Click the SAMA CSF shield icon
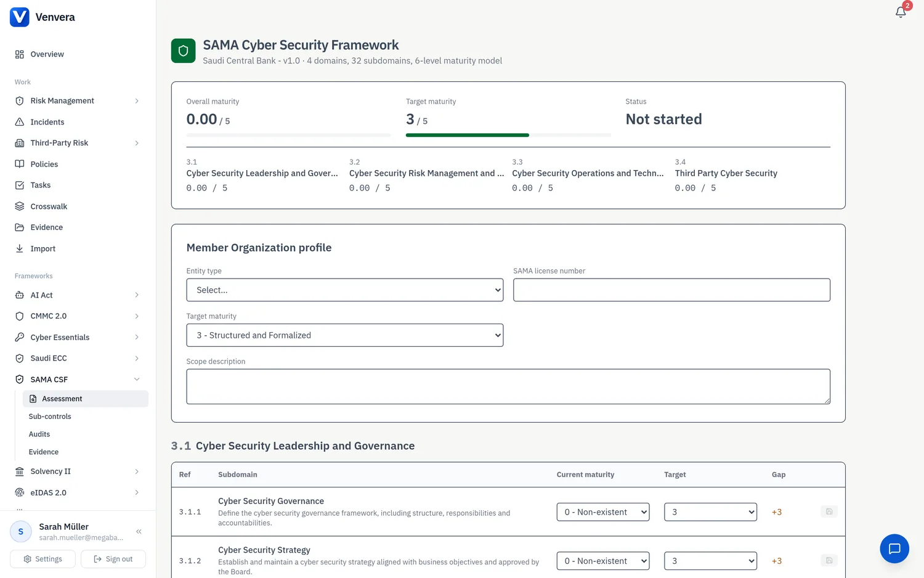The height and width of the screenshot is (578, 924). tap(20, 380)
